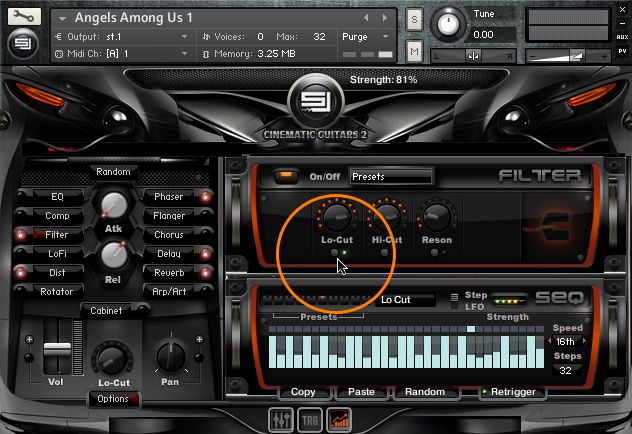
Task: Open the instrument name dropdown arrow
Action: click(x=62, y=18)
